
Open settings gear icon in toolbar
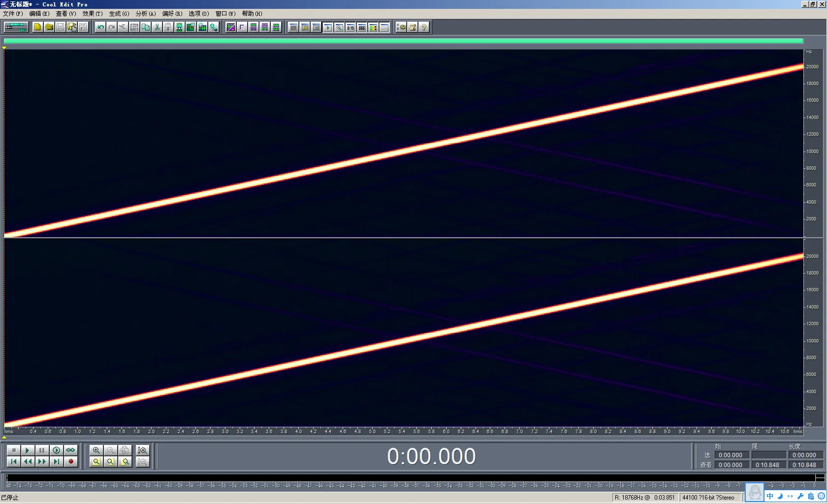401,27
